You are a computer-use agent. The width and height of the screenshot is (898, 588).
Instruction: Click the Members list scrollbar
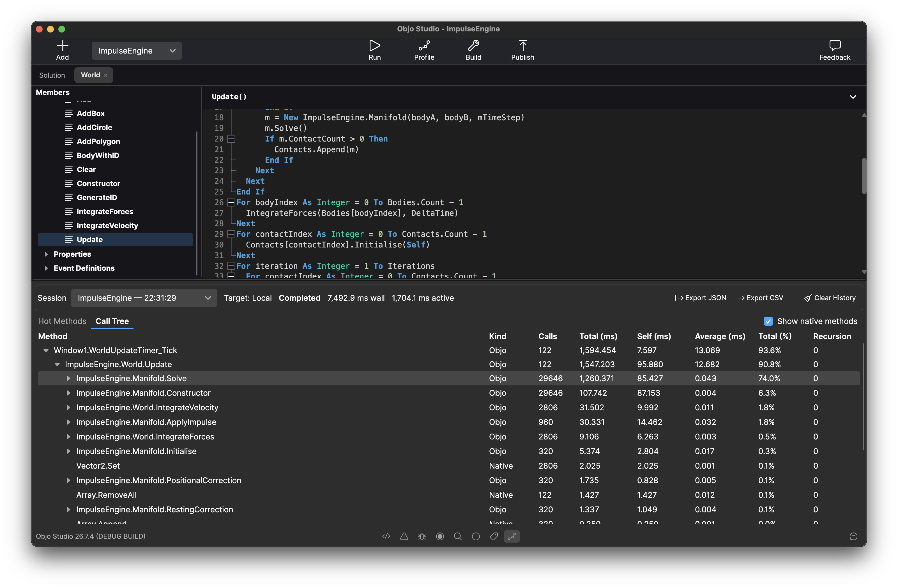tap(197, 203)
